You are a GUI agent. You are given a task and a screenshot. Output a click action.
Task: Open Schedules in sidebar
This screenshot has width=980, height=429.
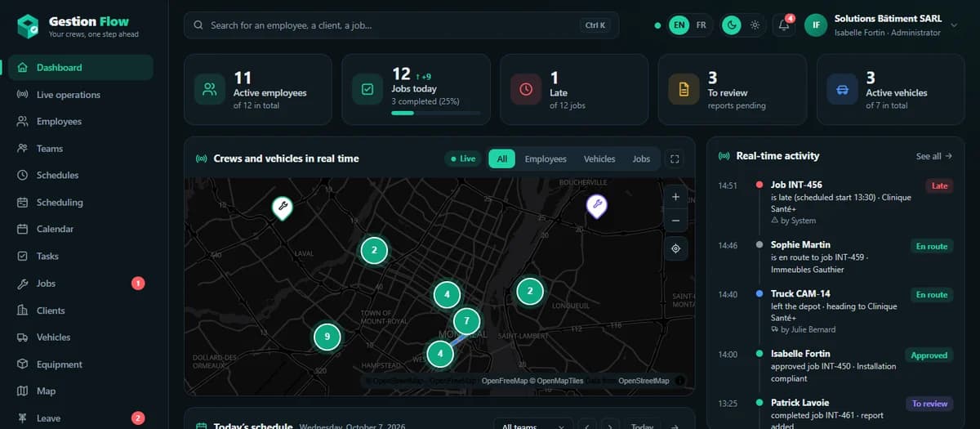(x=81, y=176)
